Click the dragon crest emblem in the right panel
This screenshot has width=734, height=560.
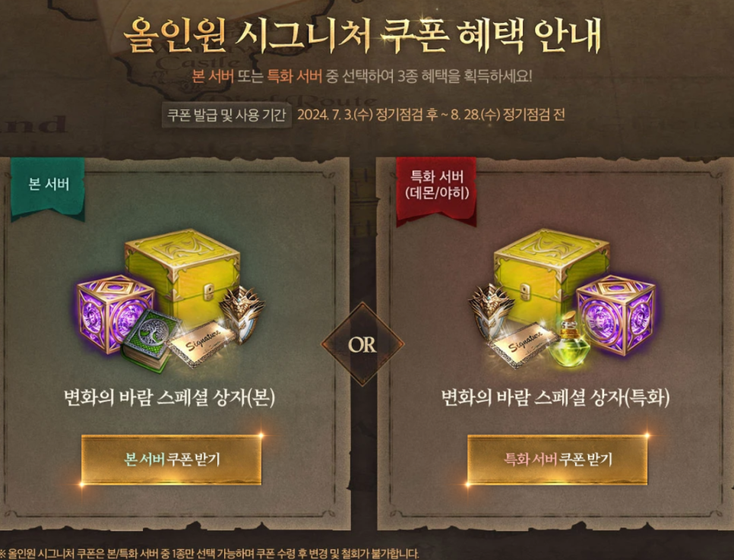(491, 311)
